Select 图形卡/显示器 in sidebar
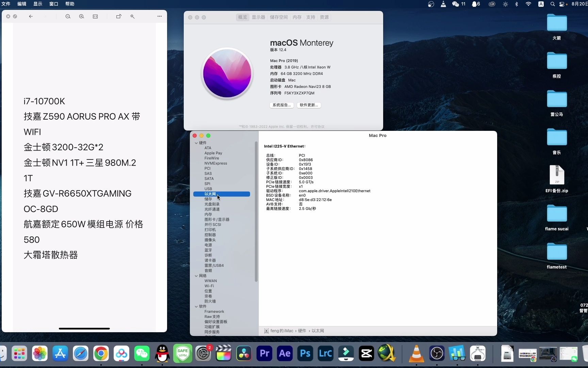The image size is (588, 368). point(217,219)
